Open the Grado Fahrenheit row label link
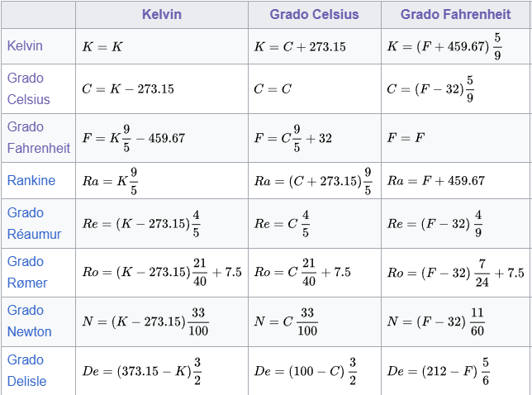Image resolution: width=532 pixels, height=395 pixels. pyautogui.click(x=38, y=137)
